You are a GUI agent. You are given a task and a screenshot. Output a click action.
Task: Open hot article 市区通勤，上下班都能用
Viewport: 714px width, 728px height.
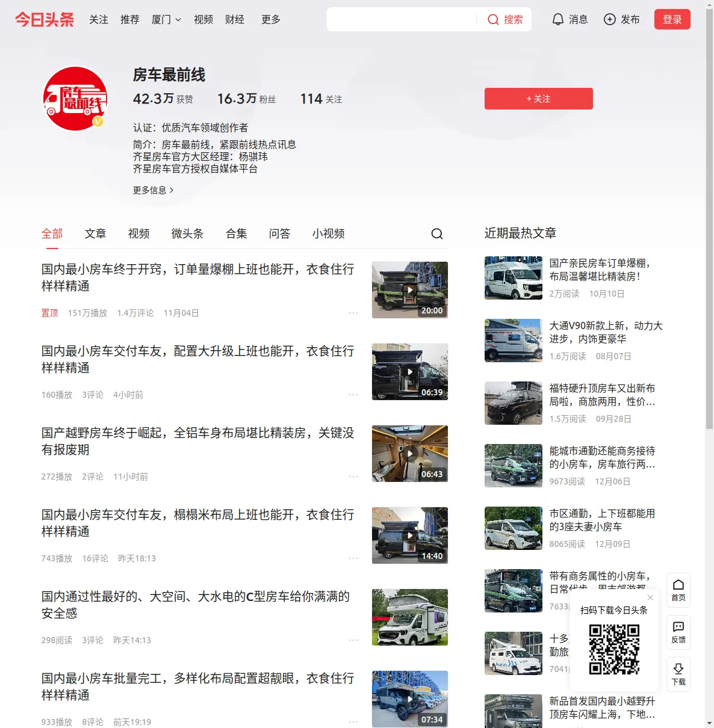(603, 520)
